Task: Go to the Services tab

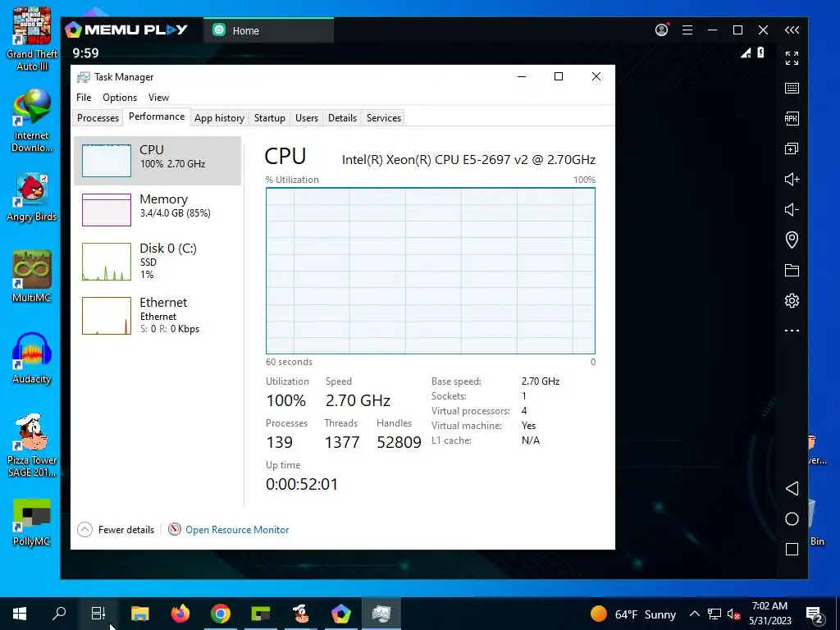Action: click(384, 118)
